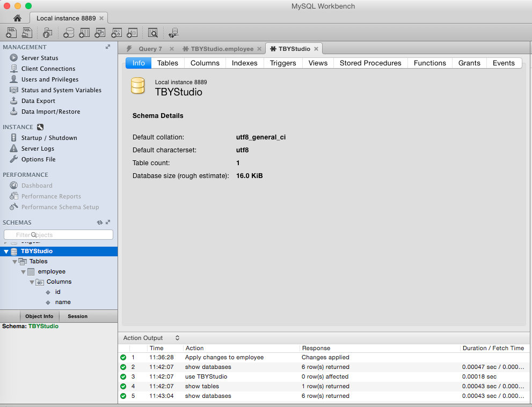Open performance Dashboard
Image resolution: width=532 pixels, height=407 pixels.
(x=37, y=186)
